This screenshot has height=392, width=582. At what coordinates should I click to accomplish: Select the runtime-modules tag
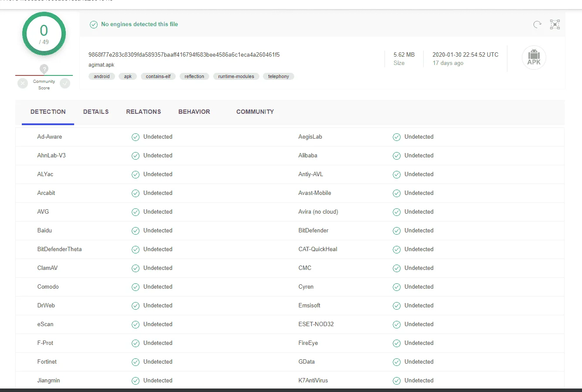point(236,76)
